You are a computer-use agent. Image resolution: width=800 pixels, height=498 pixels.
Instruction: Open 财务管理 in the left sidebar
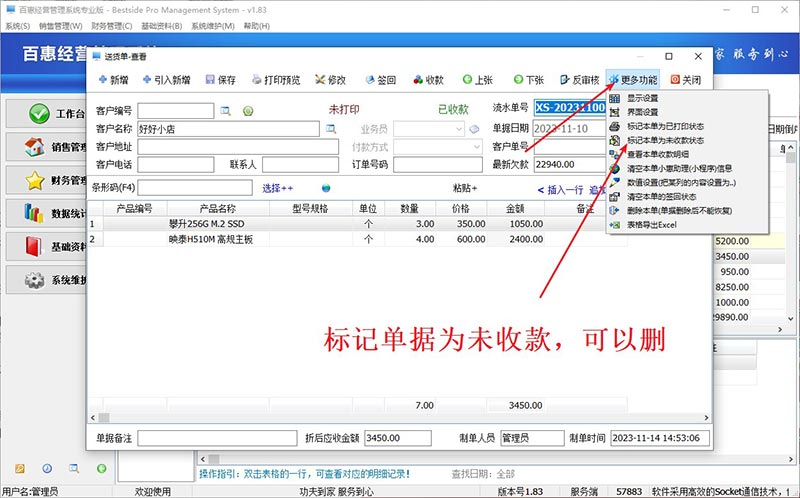click(x=47, y=180)
